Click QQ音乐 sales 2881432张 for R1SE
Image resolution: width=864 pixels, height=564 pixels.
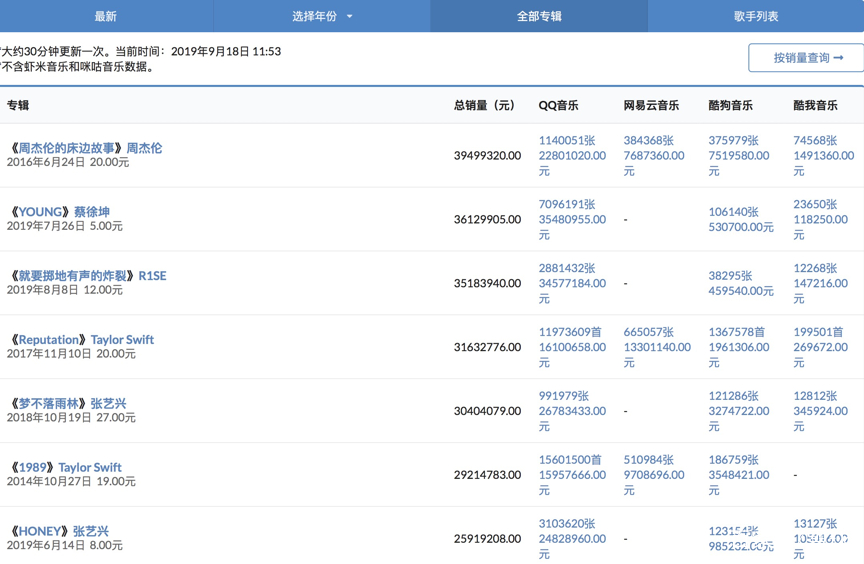pos(567,268)
